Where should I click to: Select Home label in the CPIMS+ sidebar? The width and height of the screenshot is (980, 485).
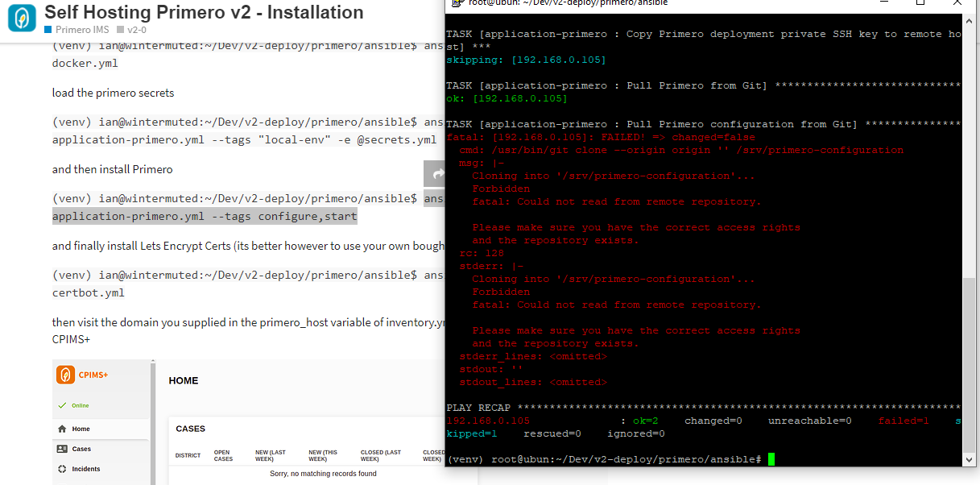[x=81, y=429]
